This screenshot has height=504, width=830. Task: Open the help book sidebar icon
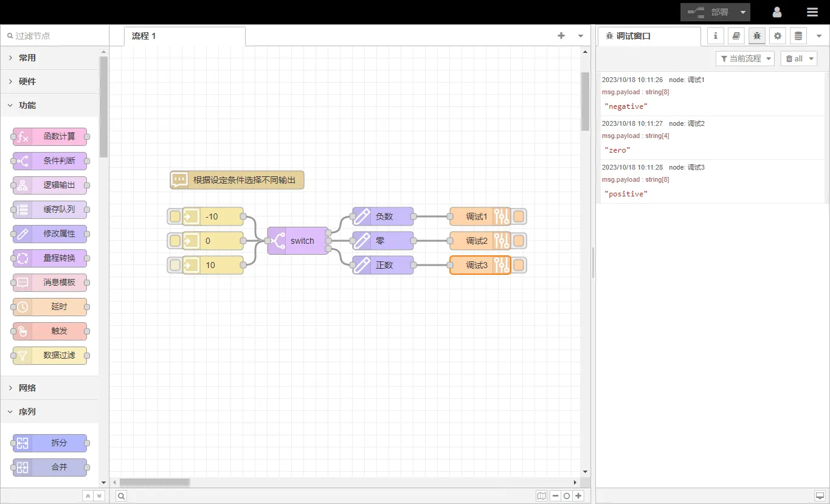coord(736,36)
